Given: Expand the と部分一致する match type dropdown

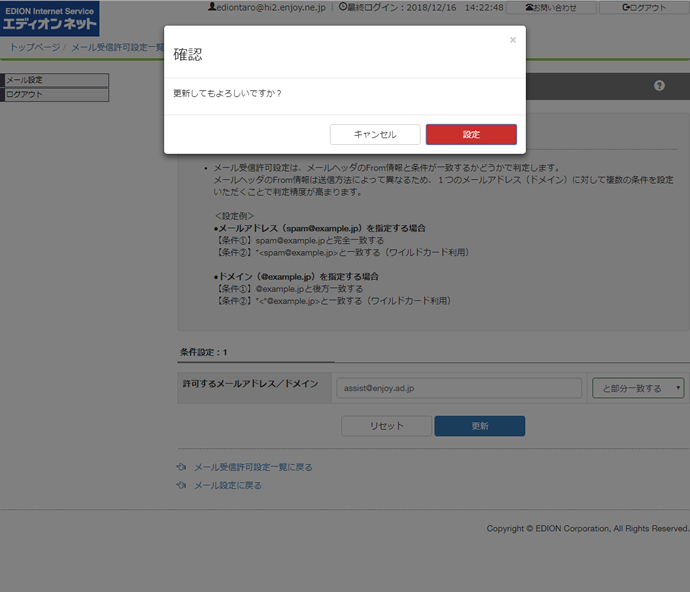Looking at the screenshot, I should click(x=638, y=388).
